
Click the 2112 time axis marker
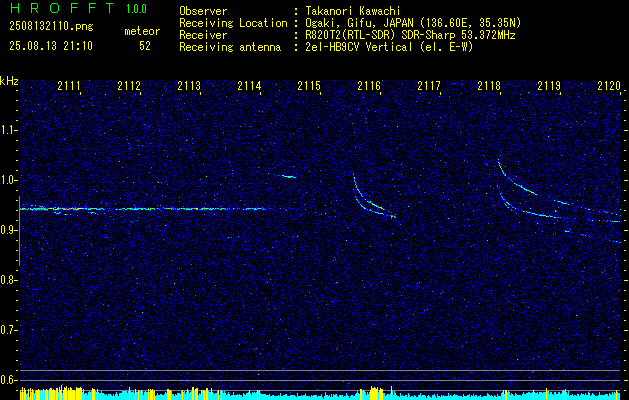click(129, 86)
